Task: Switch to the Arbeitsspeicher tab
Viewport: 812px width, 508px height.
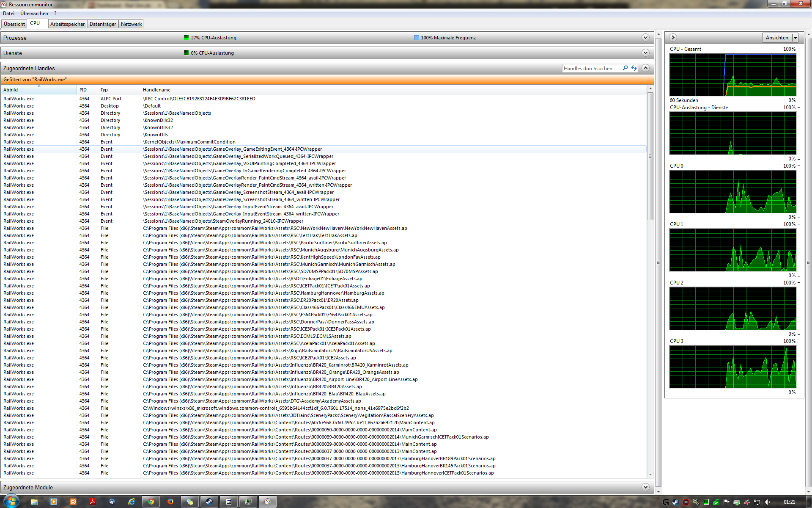Action: 67,24
